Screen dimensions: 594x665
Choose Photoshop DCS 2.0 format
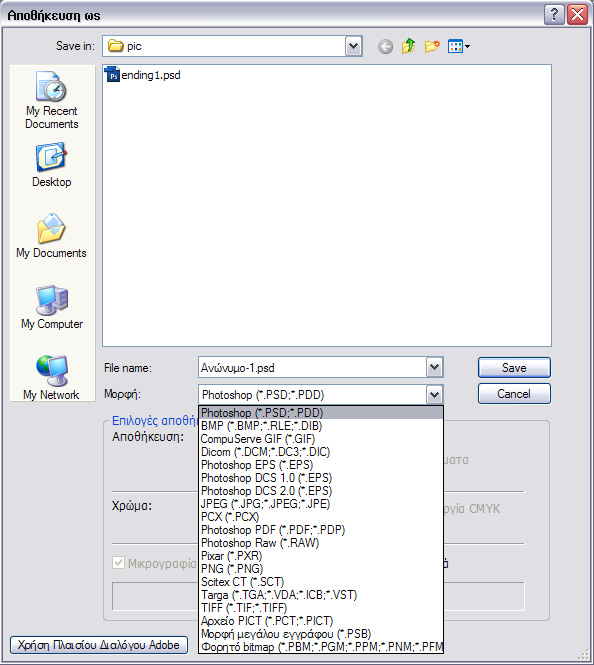click(x=321, y=491)
